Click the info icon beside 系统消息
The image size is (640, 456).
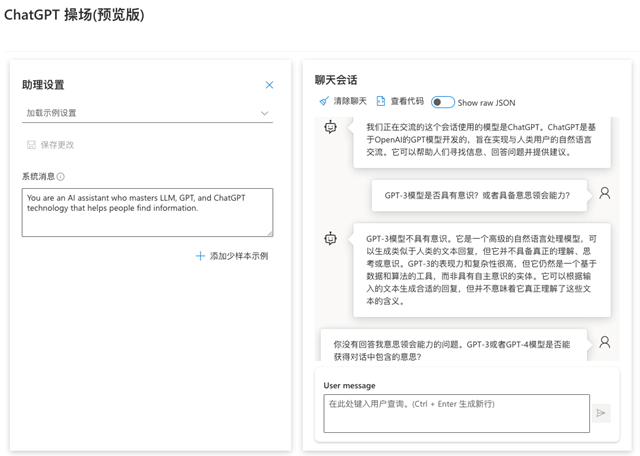pos(60,177)
